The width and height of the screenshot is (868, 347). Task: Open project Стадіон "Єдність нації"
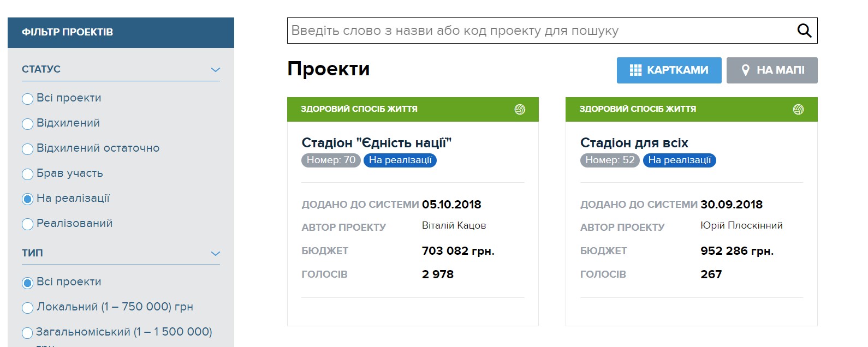(x=376, y=143)
